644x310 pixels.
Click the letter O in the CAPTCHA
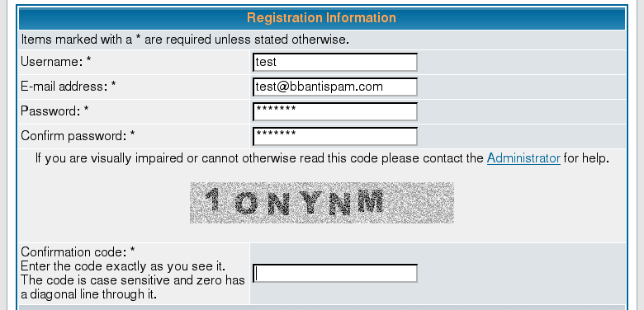click(246, 204)
